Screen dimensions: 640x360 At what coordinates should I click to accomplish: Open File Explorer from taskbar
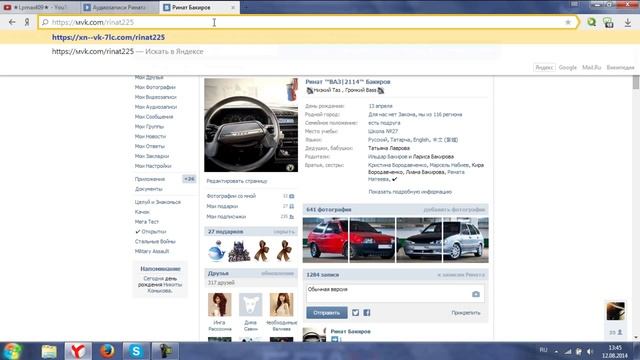tap(49, 351)
